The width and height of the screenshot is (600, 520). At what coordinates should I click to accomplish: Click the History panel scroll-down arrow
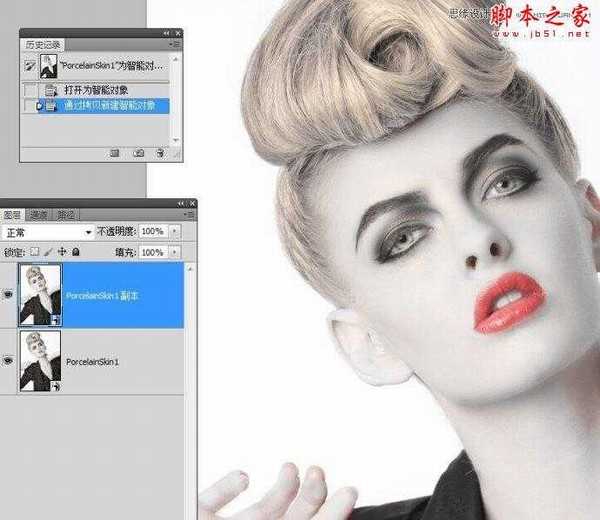click(176, 140)
